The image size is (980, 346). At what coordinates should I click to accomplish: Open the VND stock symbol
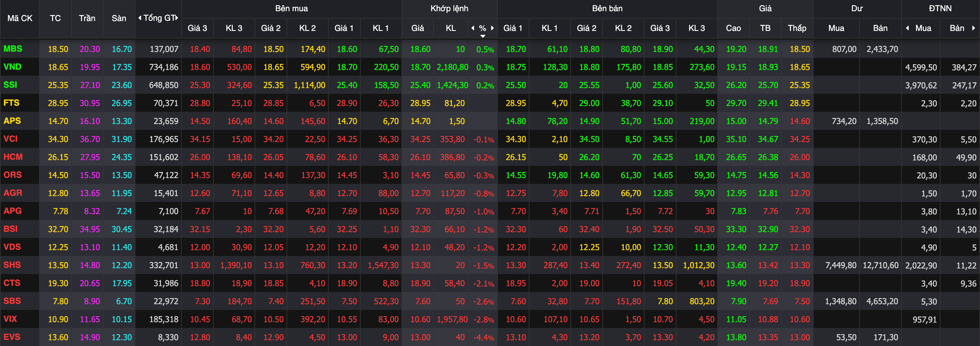(x=12, y=67)
